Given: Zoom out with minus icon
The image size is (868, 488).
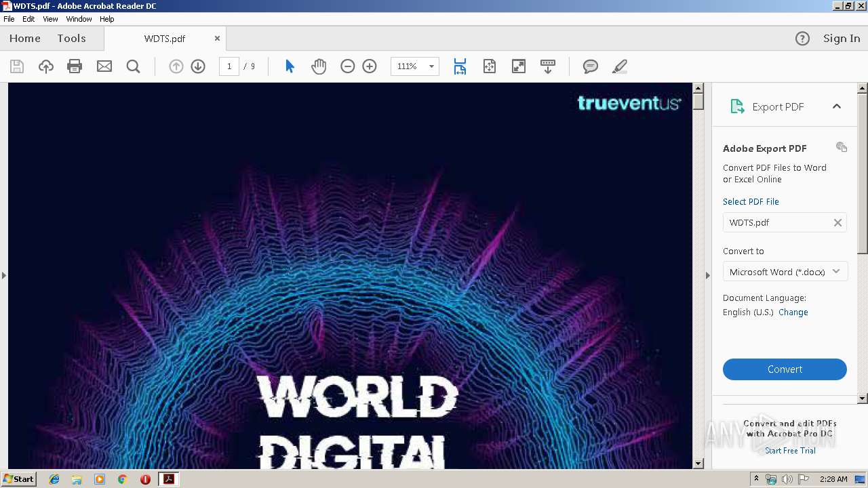Looking at the screenshot, I should click(348, 66).
